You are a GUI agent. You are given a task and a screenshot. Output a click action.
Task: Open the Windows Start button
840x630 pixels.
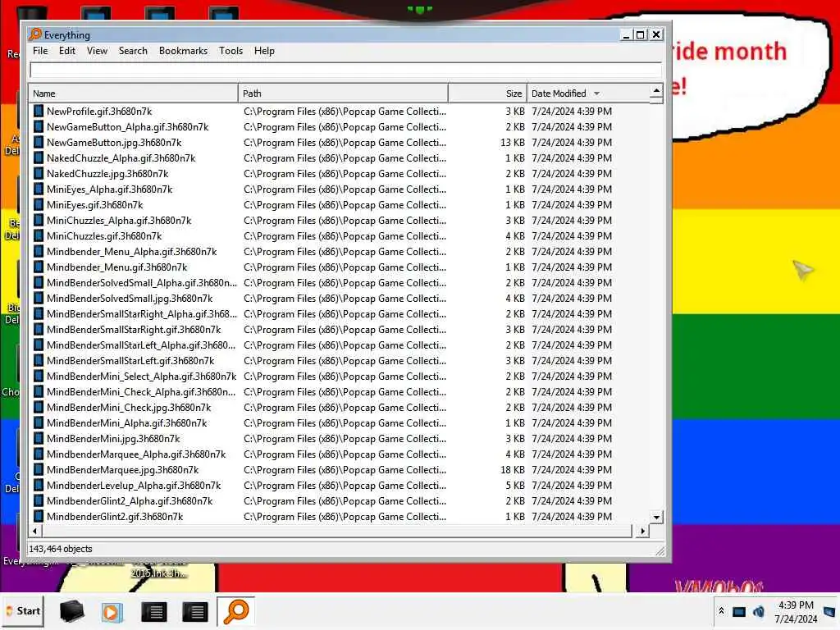(22, 611)
